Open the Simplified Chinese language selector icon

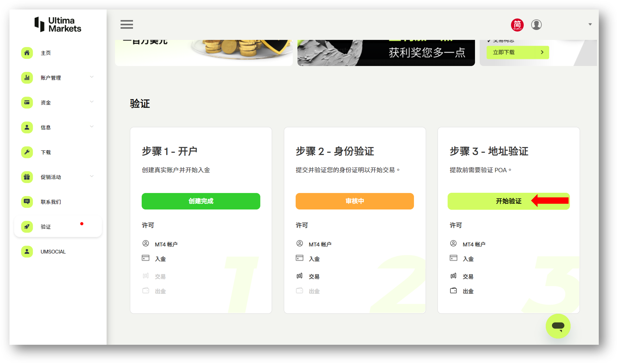click(517, 25)
